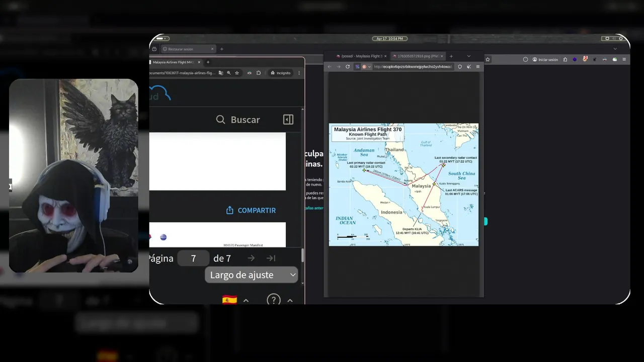Screen dimensions: 644x362
Task: Open the Tor browser hamburger menu
Action: (478, 66)
